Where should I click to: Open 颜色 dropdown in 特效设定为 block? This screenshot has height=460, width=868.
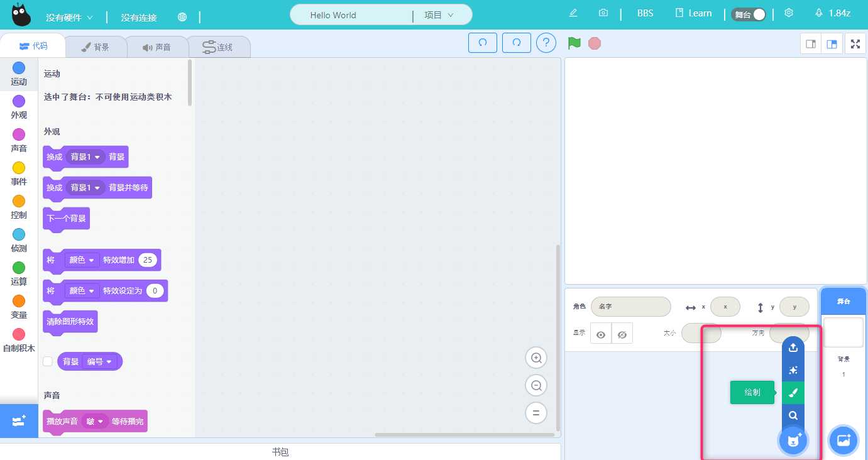click(x=82, y=291)
